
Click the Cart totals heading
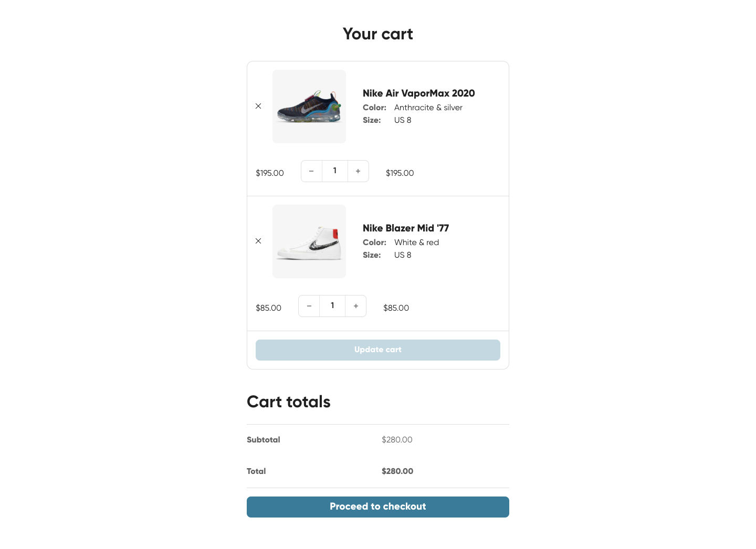(x=289, y=402)
